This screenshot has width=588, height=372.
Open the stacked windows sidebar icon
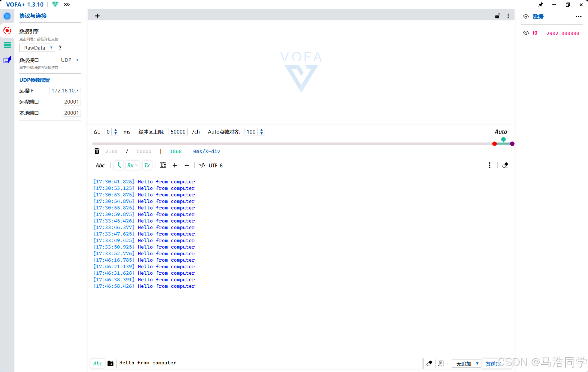(x=7, y=59)
